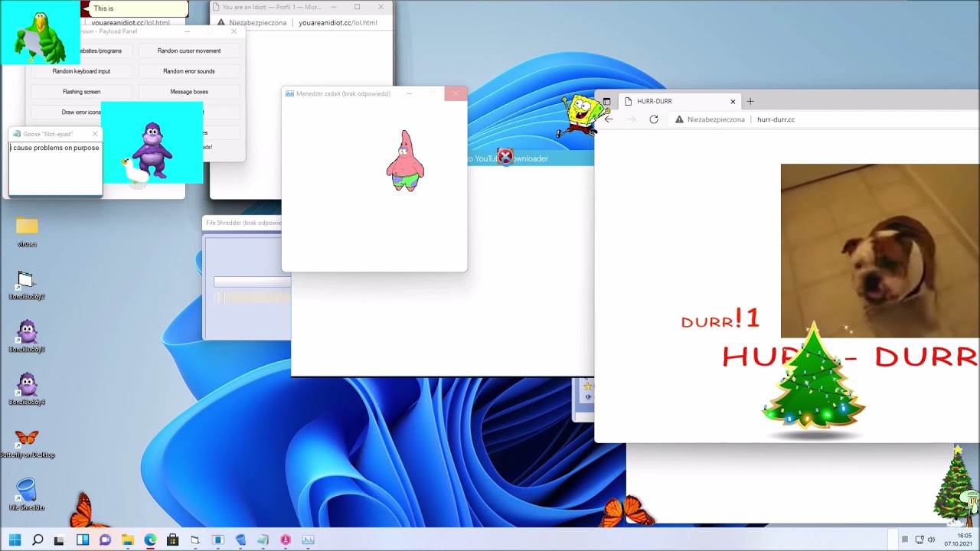Switch to Microsoft Edge on taskbar

coord(150,540)
